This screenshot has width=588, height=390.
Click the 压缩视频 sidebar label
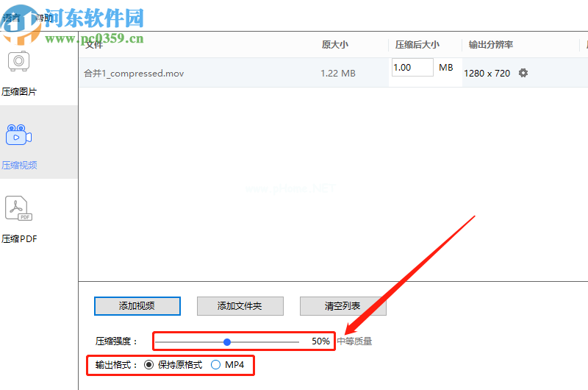pos(19,165)
